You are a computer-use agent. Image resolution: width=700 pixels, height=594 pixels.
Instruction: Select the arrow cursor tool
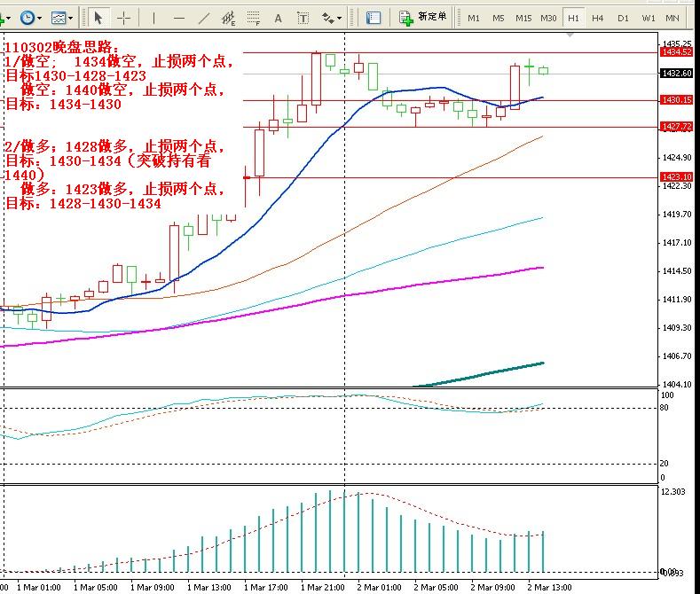98,17
